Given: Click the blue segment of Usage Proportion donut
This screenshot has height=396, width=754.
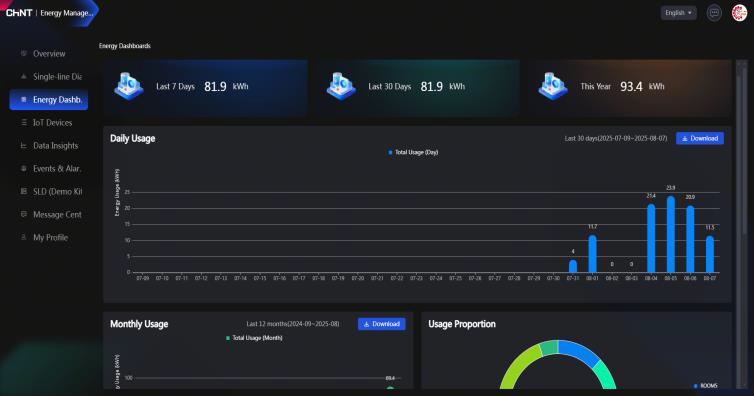Looking at the screenshot, I should click(x=580, y=351).
